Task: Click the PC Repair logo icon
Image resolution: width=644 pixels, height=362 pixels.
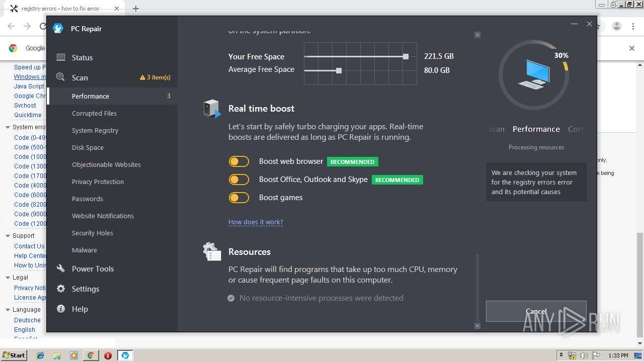Action: [x=58, y=29]
